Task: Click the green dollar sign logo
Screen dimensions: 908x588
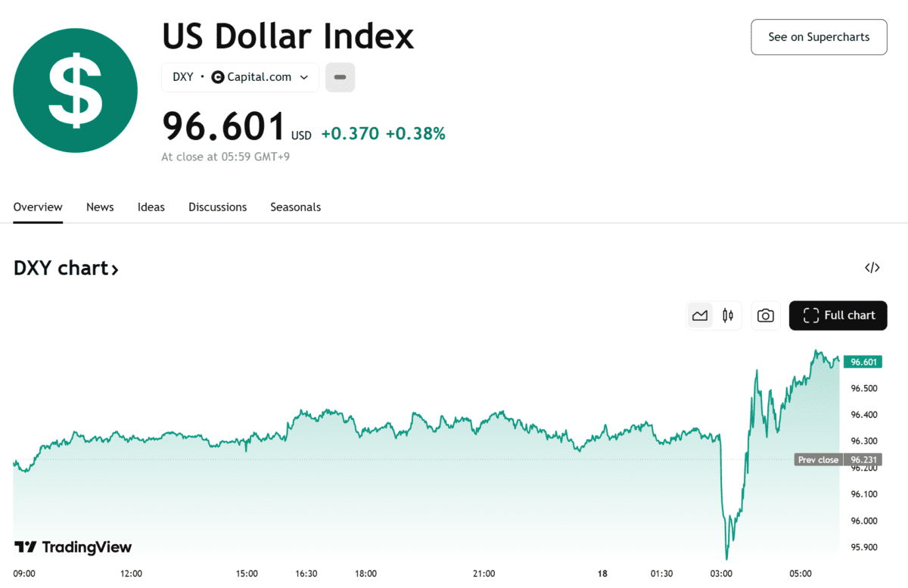Action: (76, 90)
